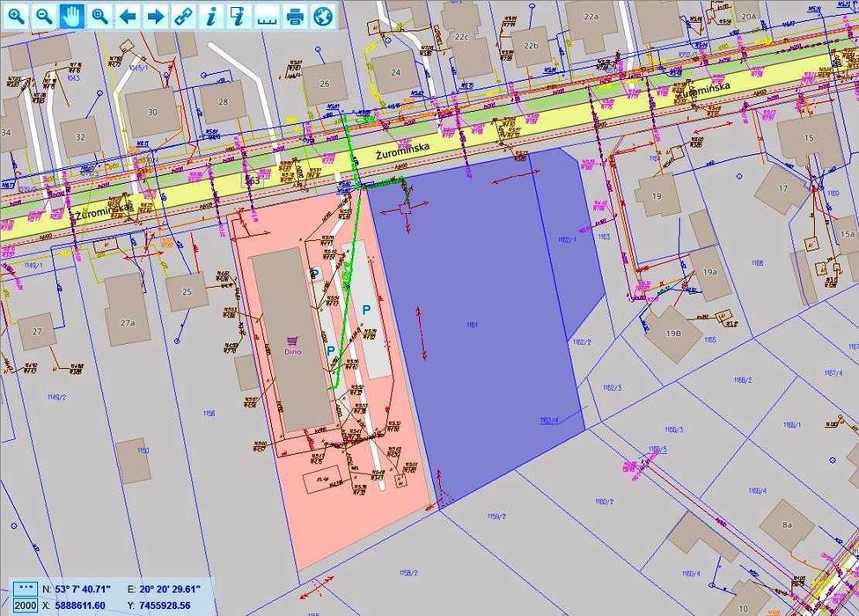Click the blue P parking symbol right of Dino
859x616 pixels.
[366, 310]
